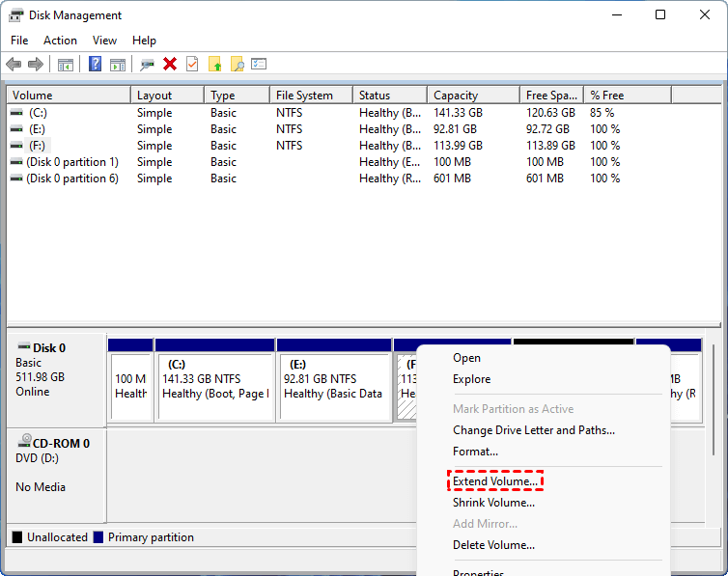
Task: Click the CD-ROM 0 disc icon
Action: coord(24,441)
